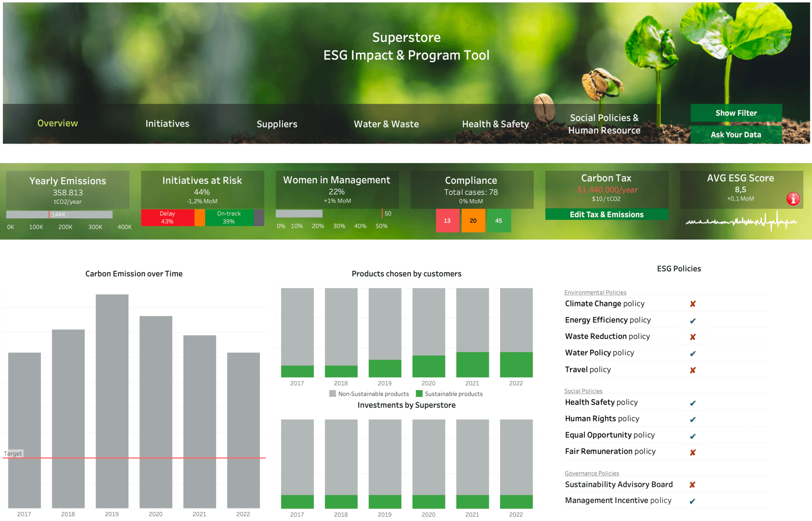Toggle the Human Rights policy checkmark
Screen dimensions: 812x521
[x=693, y=419]
